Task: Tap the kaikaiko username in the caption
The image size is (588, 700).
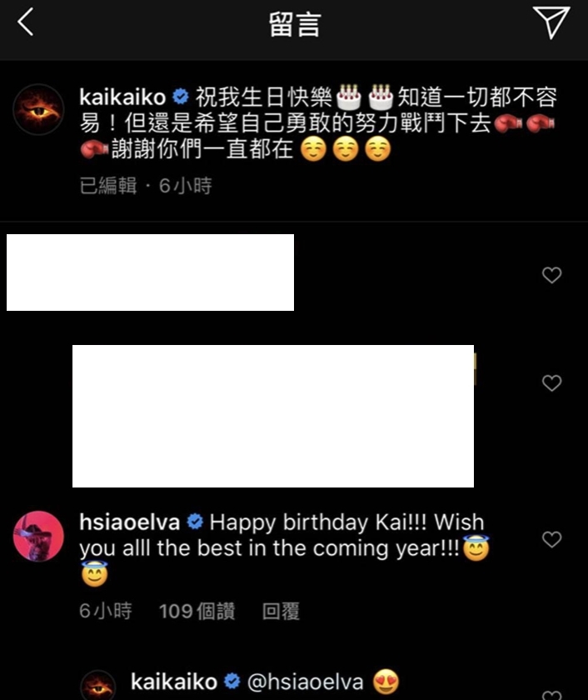Action: pos(122,97)
